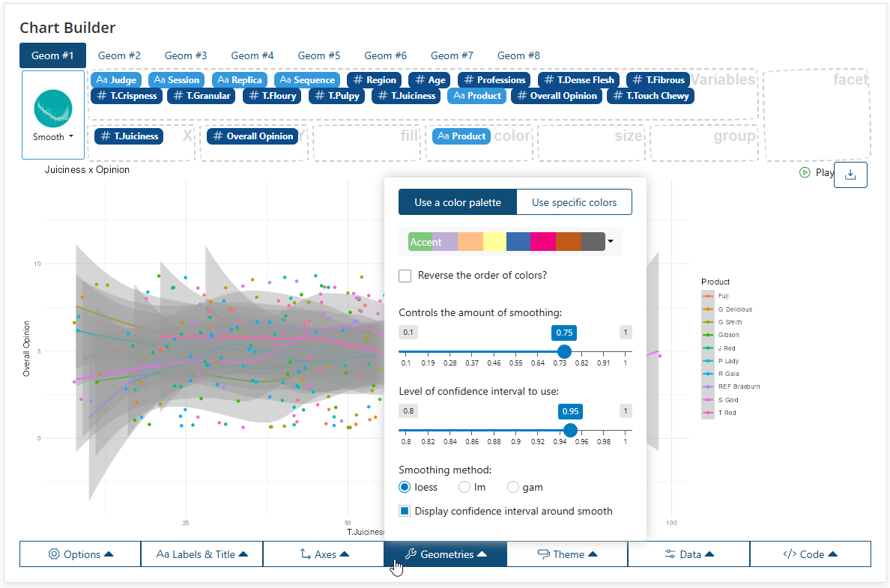Viewport: 890px width, 588px height.
Task: Select the gam smoothing method
Action: click(513, 487)
